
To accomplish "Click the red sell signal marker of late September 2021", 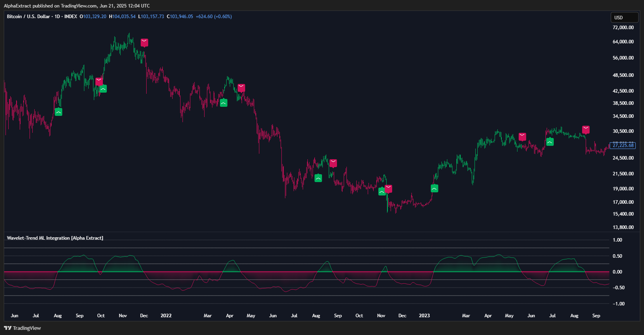I will [x=99, y=81].
